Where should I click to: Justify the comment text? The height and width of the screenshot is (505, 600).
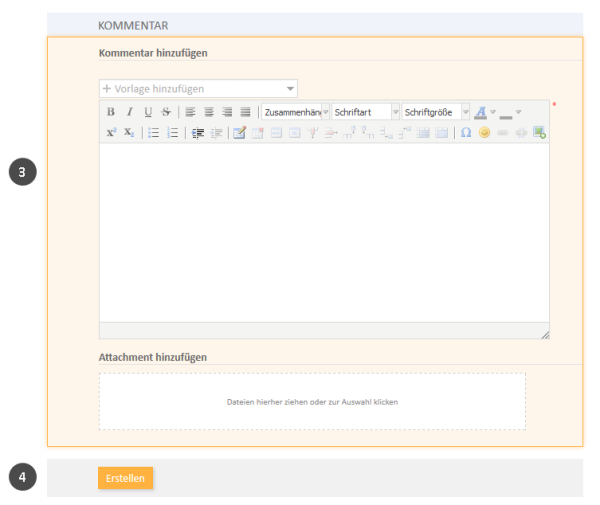coord(246,112)
